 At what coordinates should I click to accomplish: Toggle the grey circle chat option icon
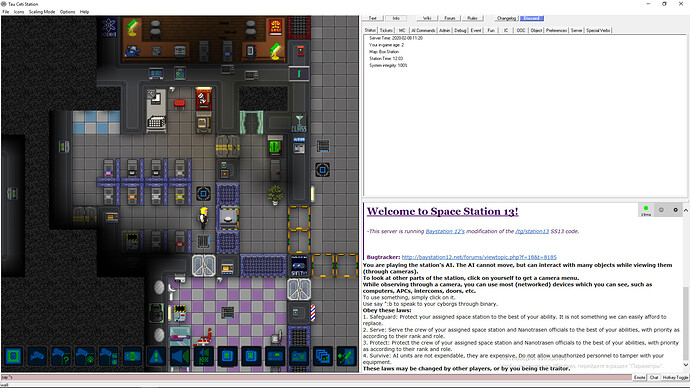coord(661,210)
